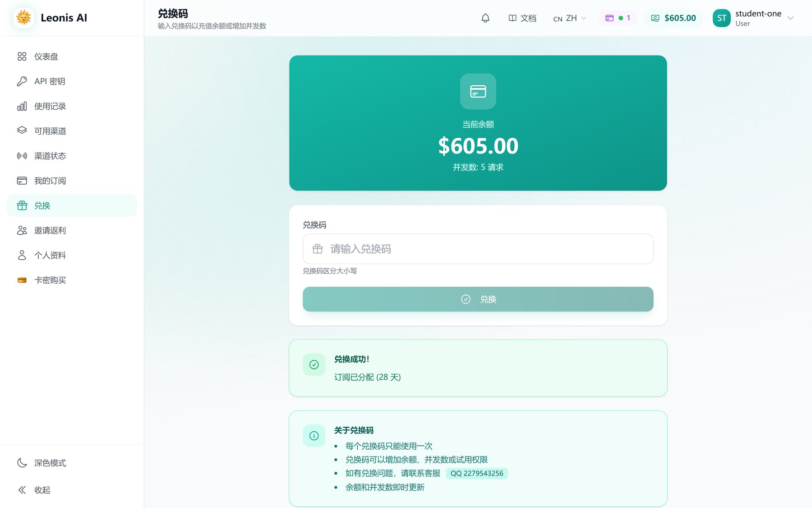Click the 兑换 redeem button
Screen dimensions: 812x508
pyautogui.click(x=478, y=299)
